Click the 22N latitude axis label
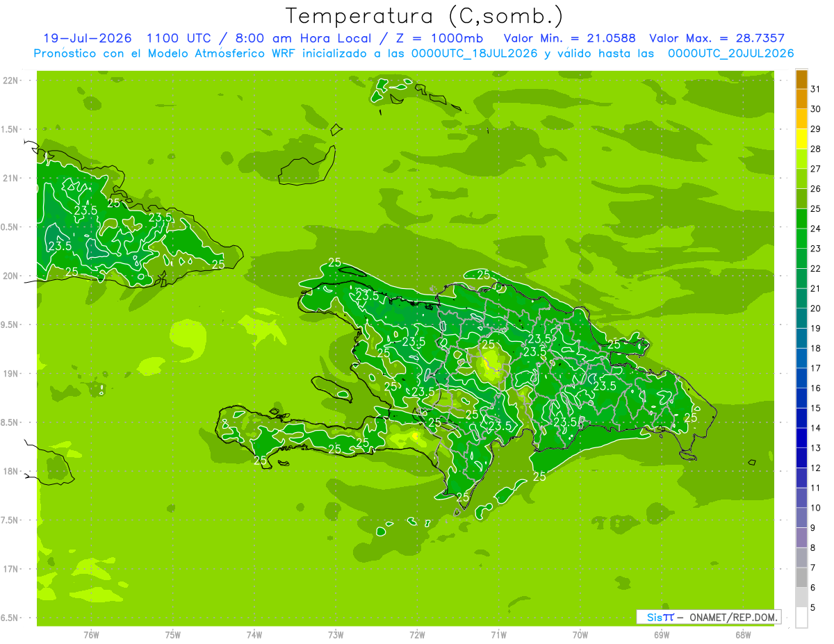Viewport: 834px width, 644px height. 10,81
